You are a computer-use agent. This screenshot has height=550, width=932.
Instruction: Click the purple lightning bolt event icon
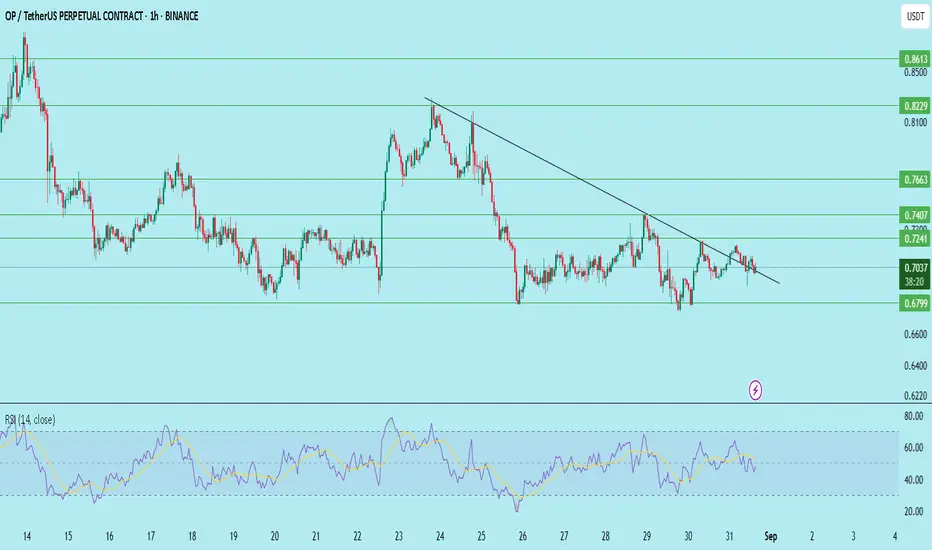point(755,391)
